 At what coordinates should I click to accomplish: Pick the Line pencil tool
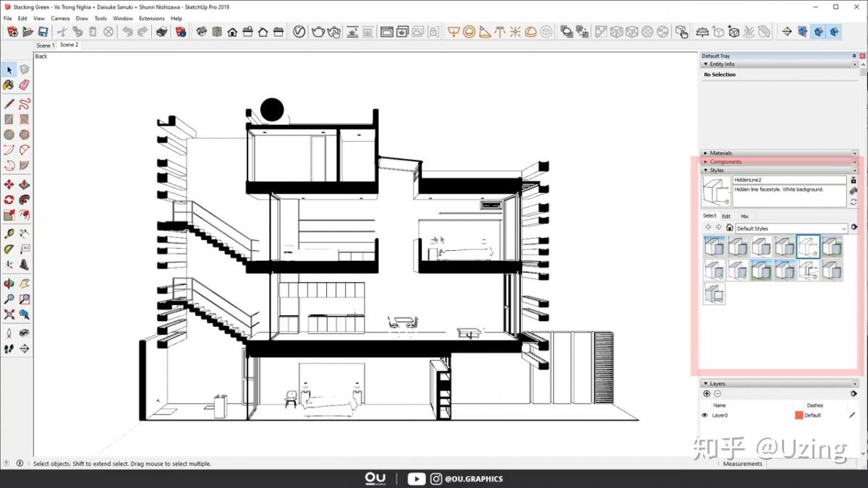9,103
